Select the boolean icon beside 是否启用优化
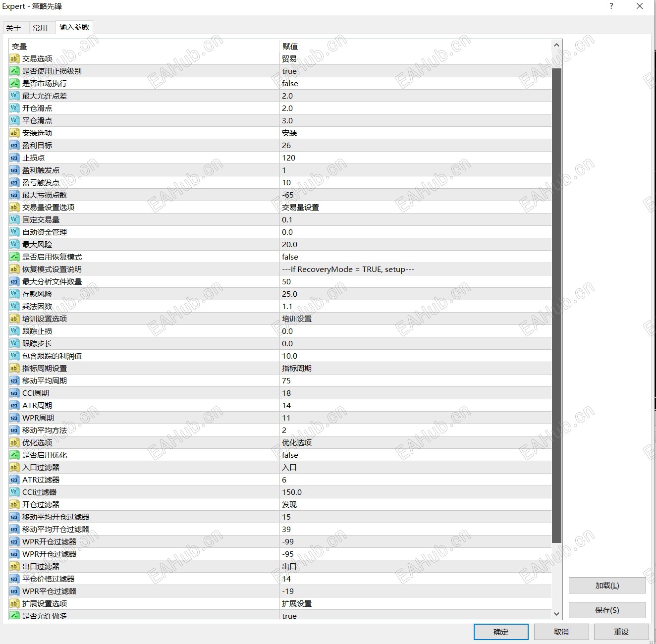The height and width of the screenshot is (644, 656). click(x=14, y=455)
